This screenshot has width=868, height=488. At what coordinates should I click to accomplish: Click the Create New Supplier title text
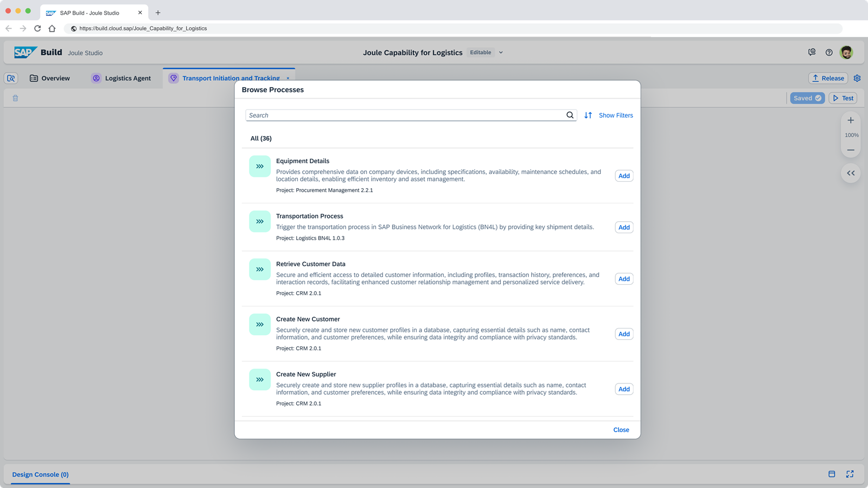306,374
